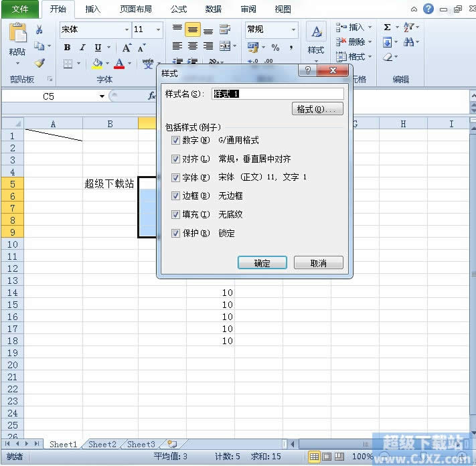Open the 文件 tab

coord(20,9)
